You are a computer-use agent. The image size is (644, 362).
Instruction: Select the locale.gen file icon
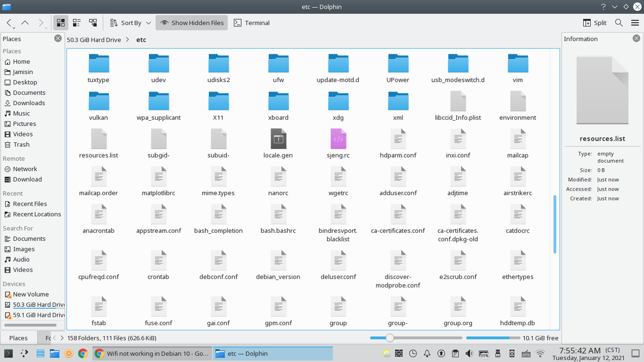click(278, 139)
